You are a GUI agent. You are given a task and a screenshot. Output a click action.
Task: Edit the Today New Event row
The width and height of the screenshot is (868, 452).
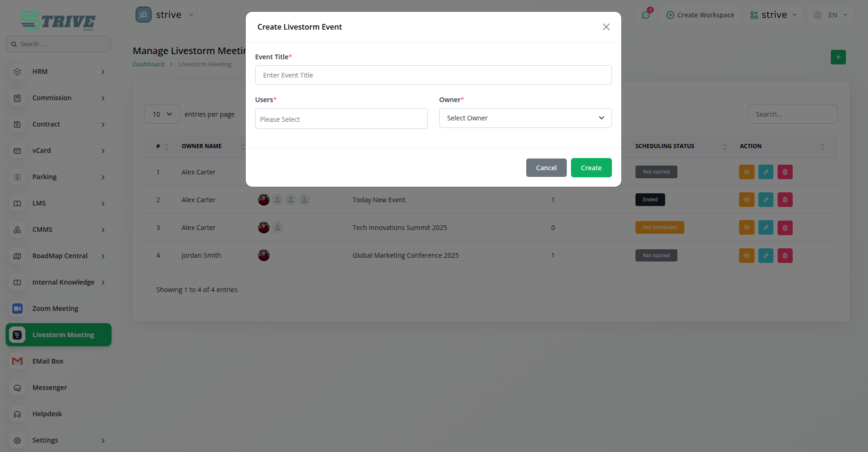click(x=765, y=200)
